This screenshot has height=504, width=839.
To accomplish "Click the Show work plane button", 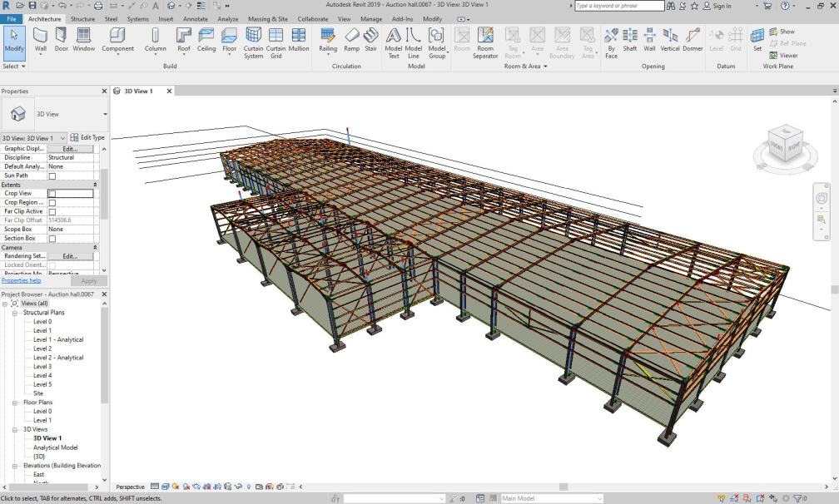I will [x=782, y=32].
